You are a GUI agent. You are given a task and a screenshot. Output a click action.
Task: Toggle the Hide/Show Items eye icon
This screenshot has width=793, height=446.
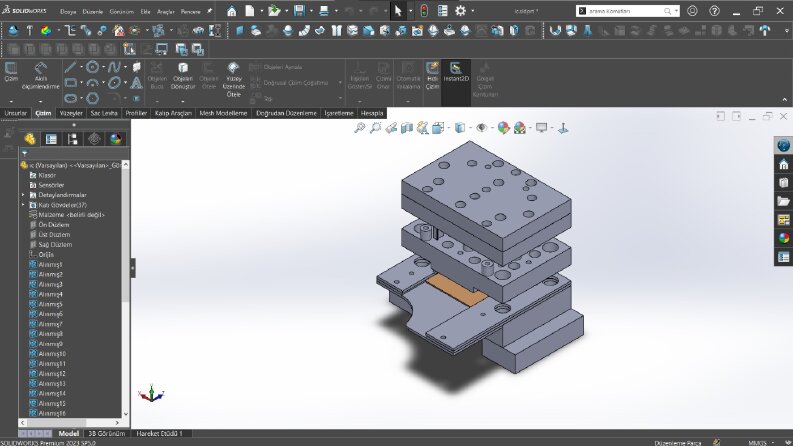(481, 128)
